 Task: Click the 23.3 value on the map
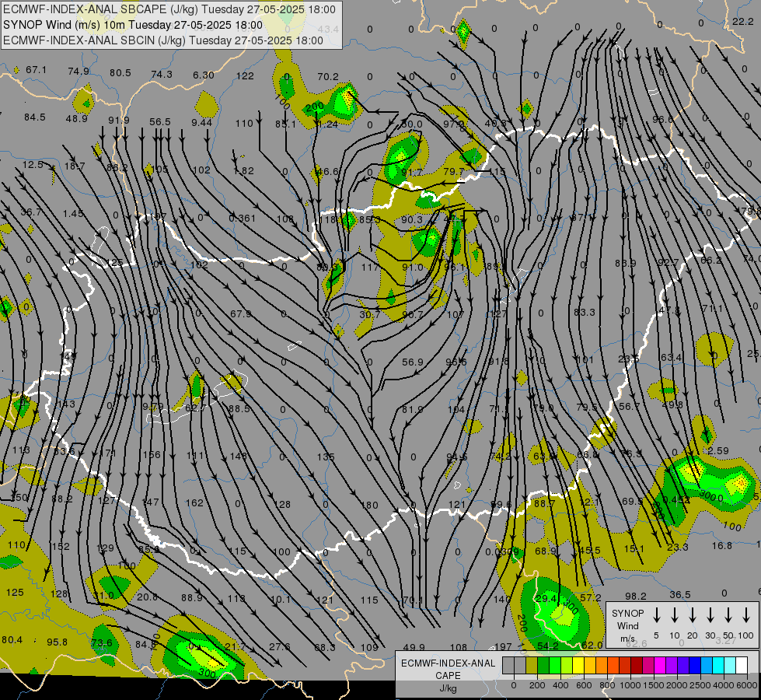point(678,548)
